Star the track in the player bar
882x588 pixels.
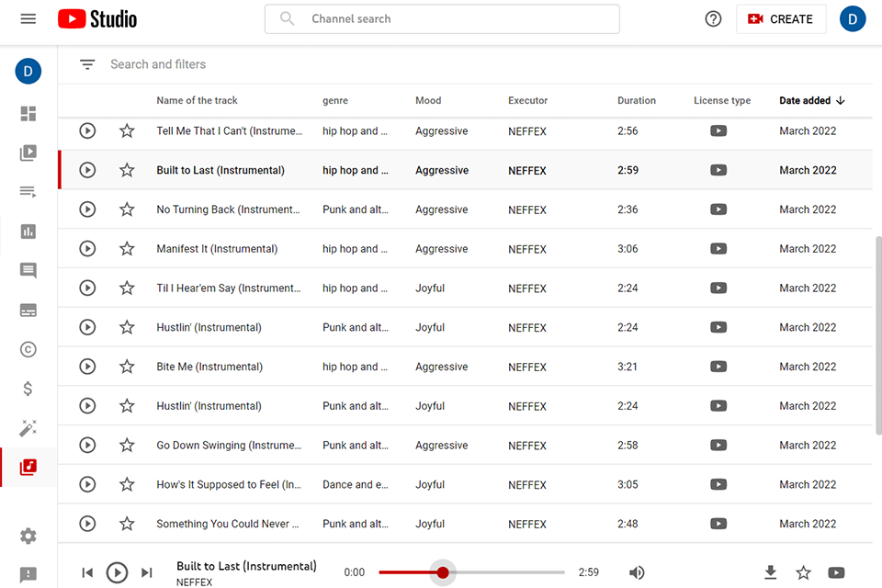pos(803,572)
